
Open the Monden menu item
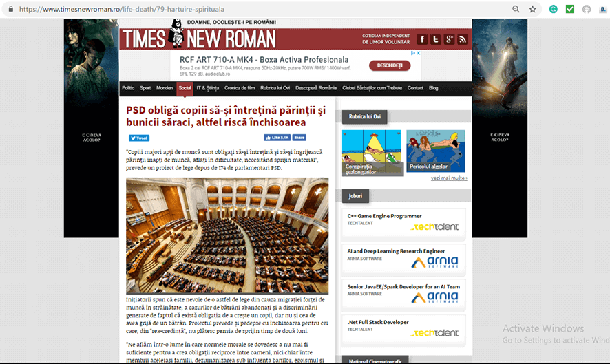(x=164, y=88)
